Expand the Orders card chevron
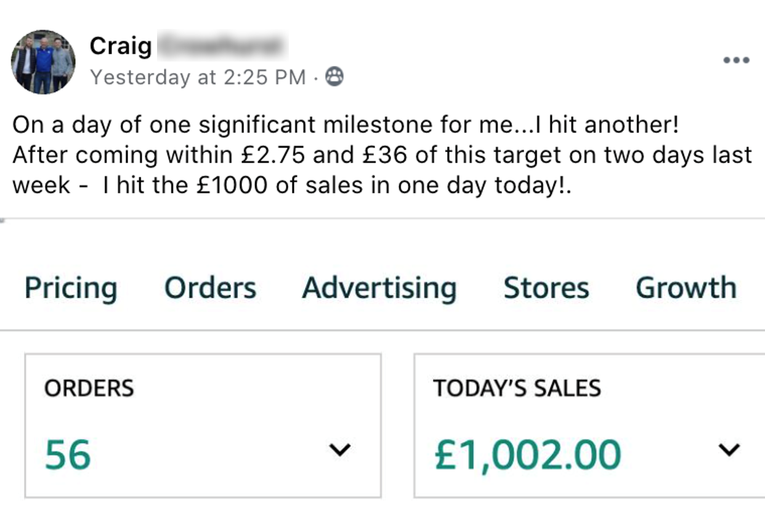The width and height of the screenshot is (765, 532). 339,450
